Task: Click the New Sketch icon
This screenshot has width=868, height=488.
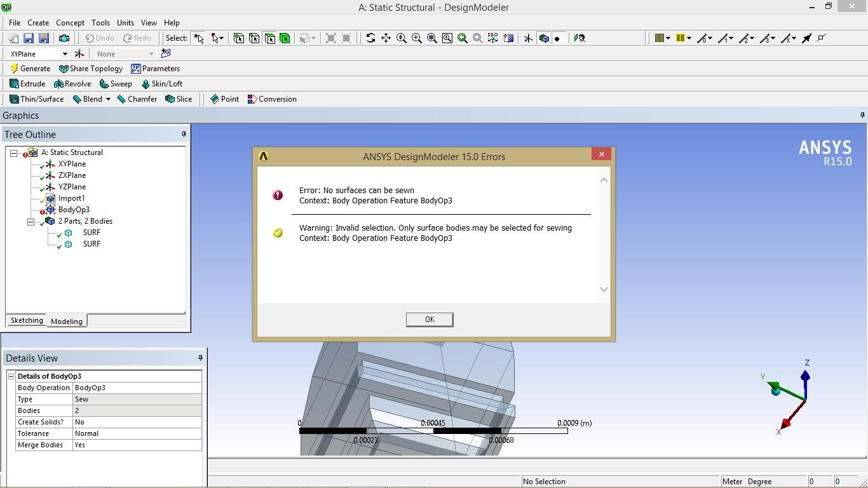Action: point(166,54)
